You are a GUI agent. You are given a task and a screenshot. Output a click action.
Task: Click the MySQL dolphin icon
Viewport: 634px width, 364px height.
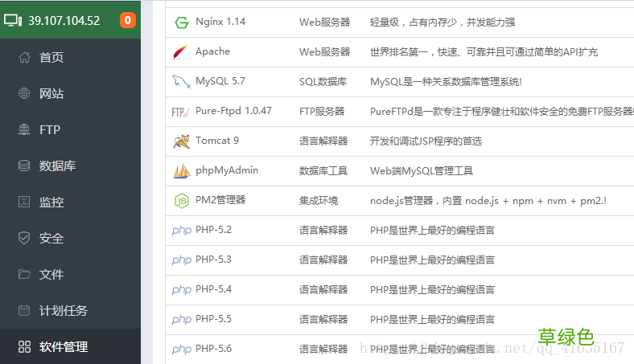(x=181, y=82)
